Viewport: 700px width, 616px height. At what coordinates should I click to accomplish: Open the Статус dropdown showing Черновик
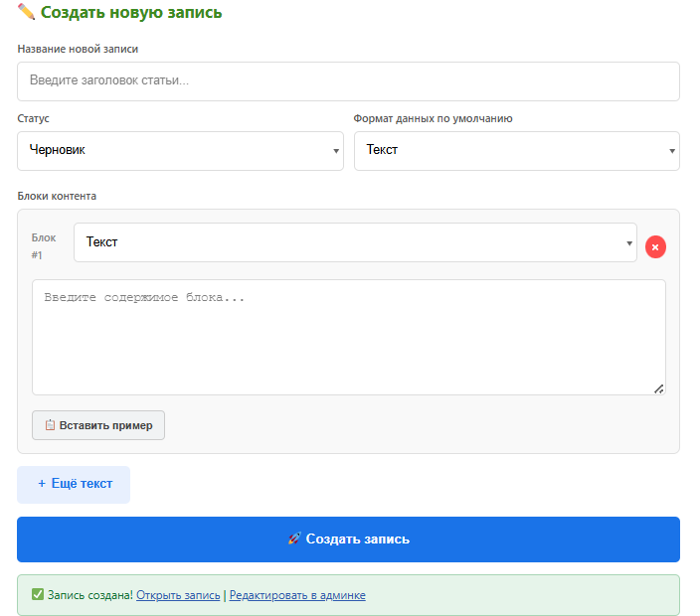(180, 151)
